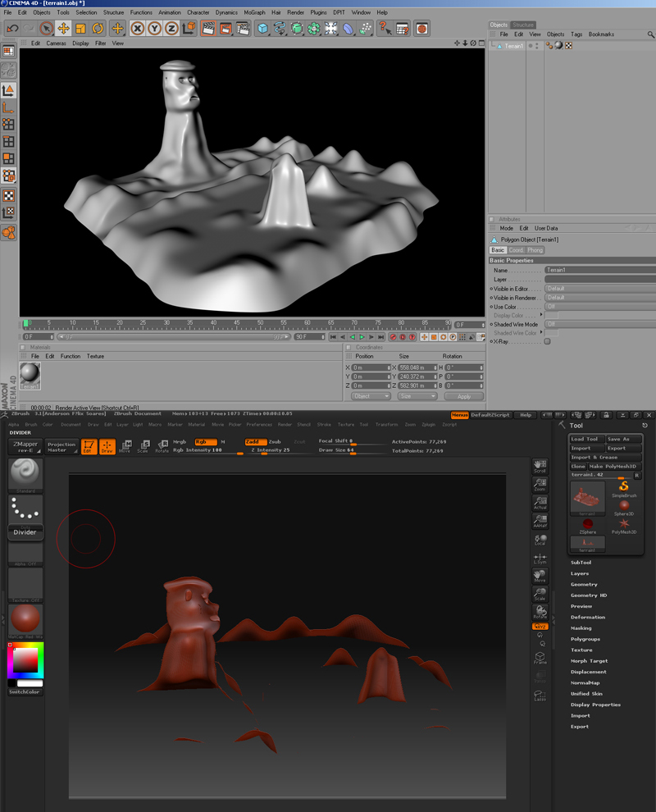Click Render Active View clapperboard icon
The width and height of the screenshot is (656, 812).
pyautogui.click(x=208, y=28)
